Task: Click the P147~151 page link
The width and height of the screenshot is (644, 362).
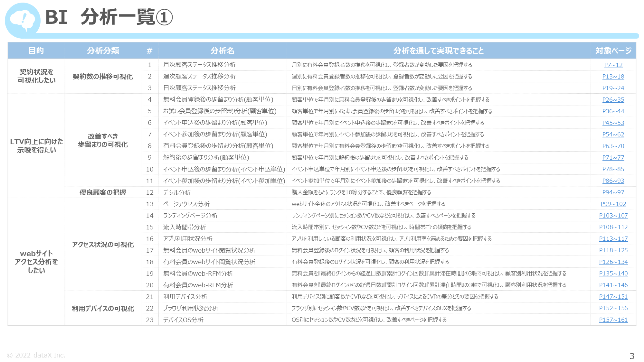Action: [x=613, y=296]
